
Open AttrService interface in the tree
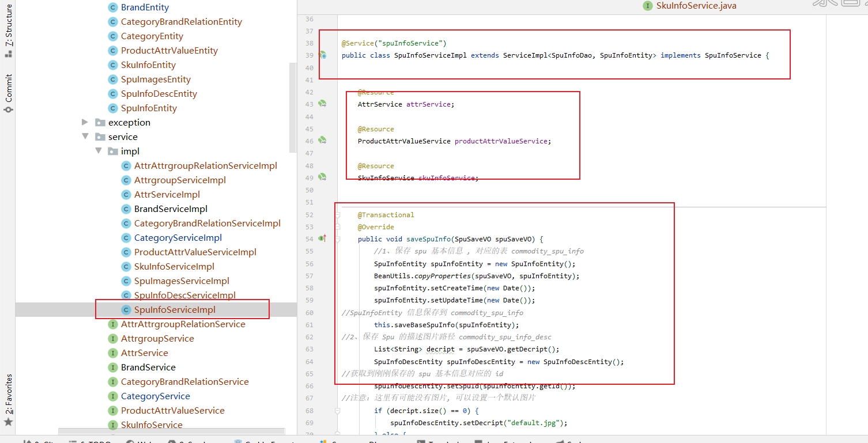[x=144, y=353]
